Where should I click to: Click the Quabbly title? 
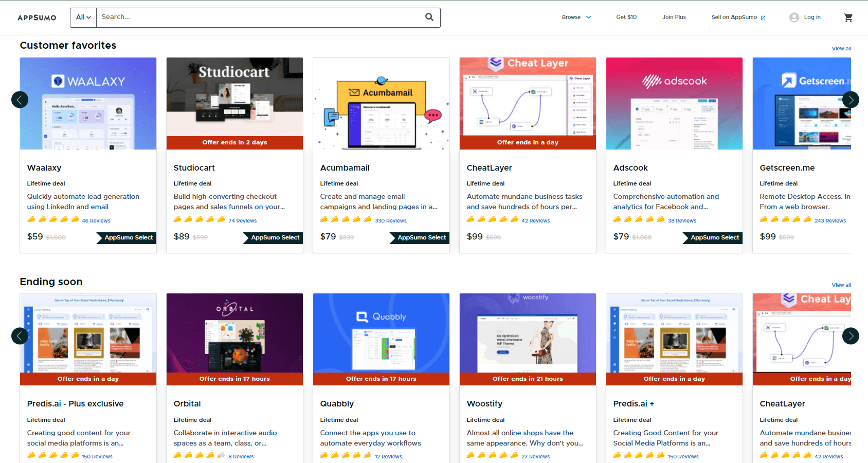337,404
